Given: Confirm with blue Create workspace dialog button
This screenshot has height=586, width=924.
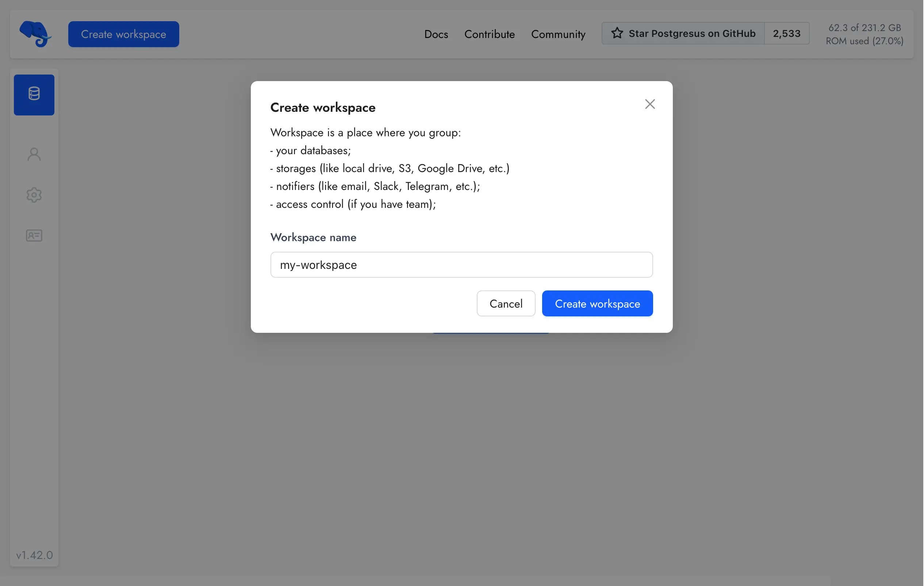Looking at the screenshot, I should click(597, 303).
